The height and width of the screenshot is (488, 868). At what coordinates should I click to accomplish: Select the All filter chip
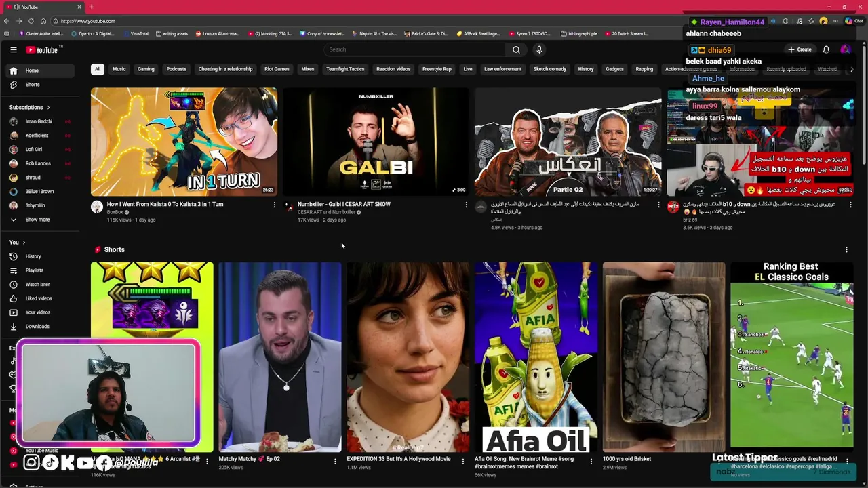[98, 69]
